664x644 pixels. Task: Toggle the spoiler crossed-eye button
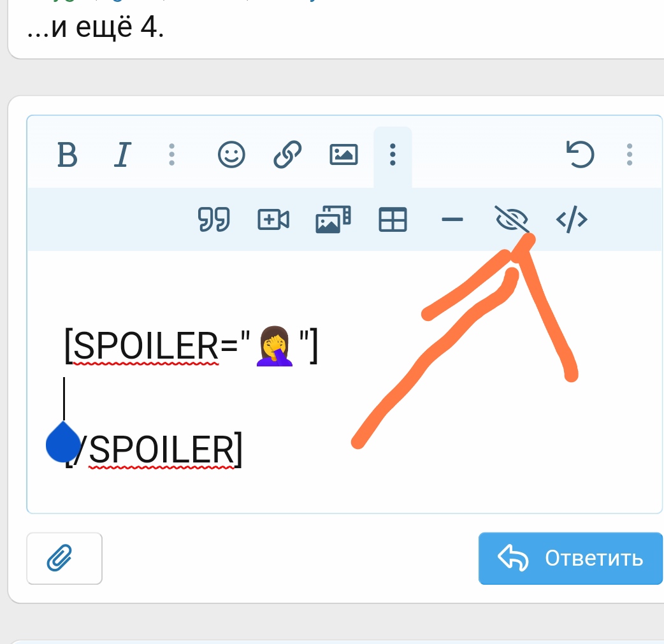pyautogui.click(x=512, y=220)
